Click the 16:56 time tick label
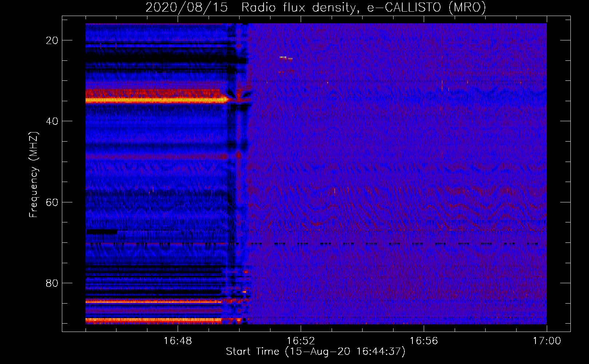Viewport: 589px width, 364px height. coord(424,341)
